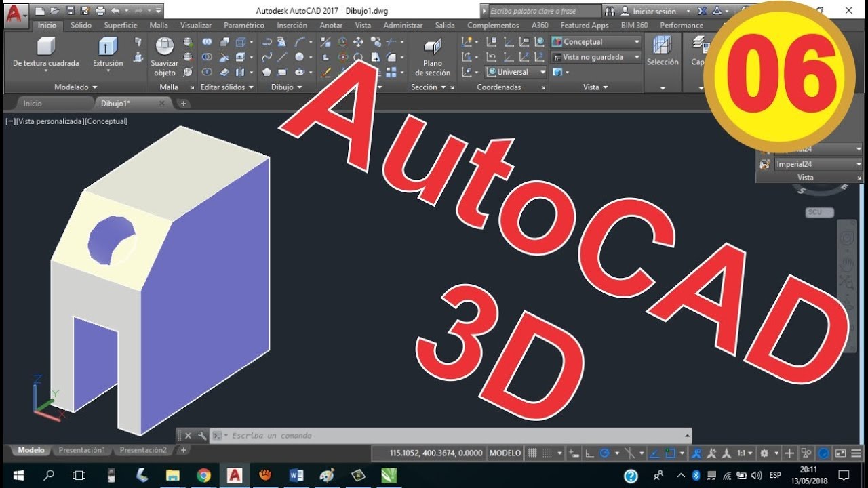
Task: Click the Clean Screen icon in status bar
Action: click(840, 453)
